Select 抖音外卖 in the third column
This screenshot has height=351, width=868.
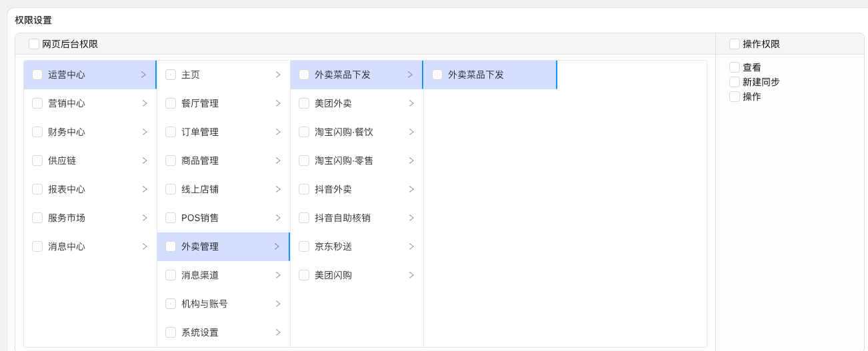[x=333, y=189]
